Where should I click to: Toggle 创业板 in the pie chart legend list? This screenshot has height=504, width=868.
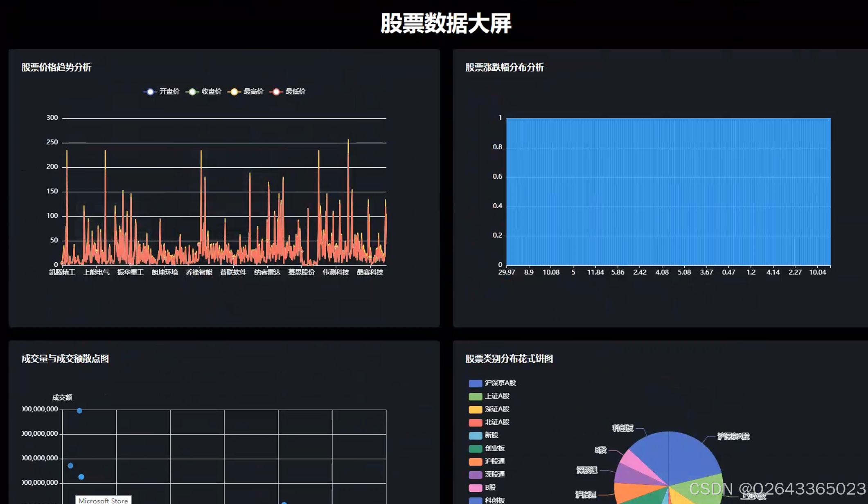(x=487, y=449)
